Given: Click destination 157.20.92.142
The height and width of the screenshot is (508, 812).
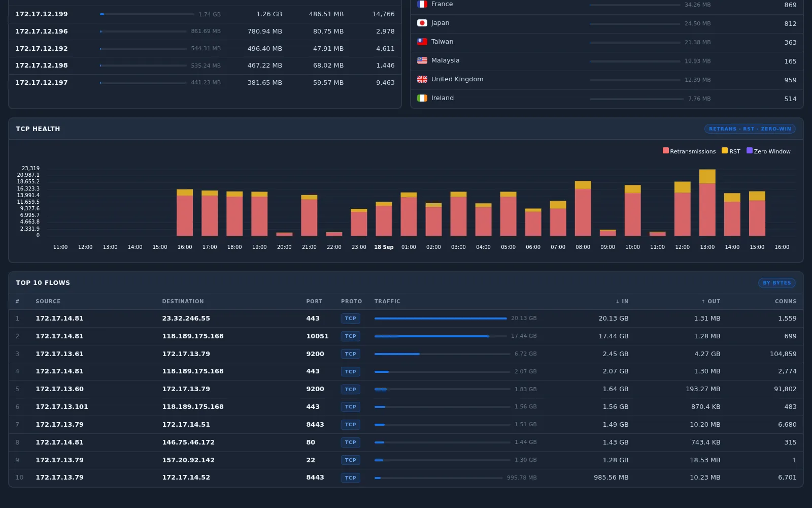Looking at the screenshot, I should pyautogui.click(x=188, y=460).
